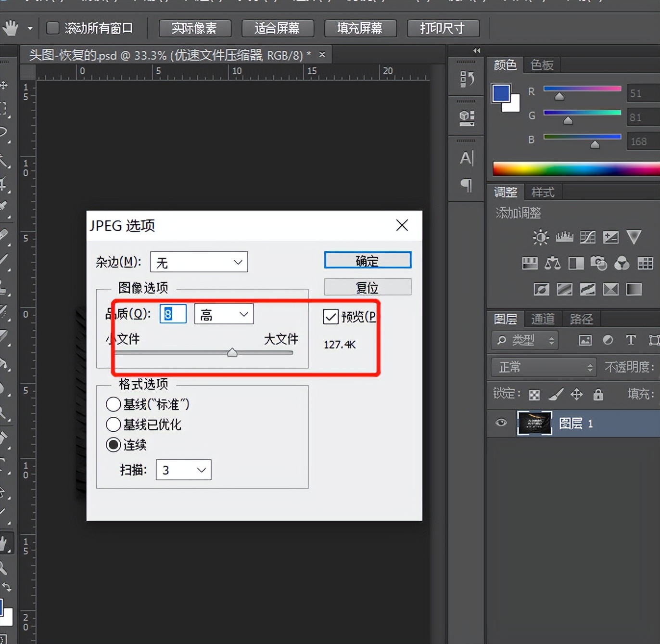Click the lock all padlock icon

click(598, 395)
